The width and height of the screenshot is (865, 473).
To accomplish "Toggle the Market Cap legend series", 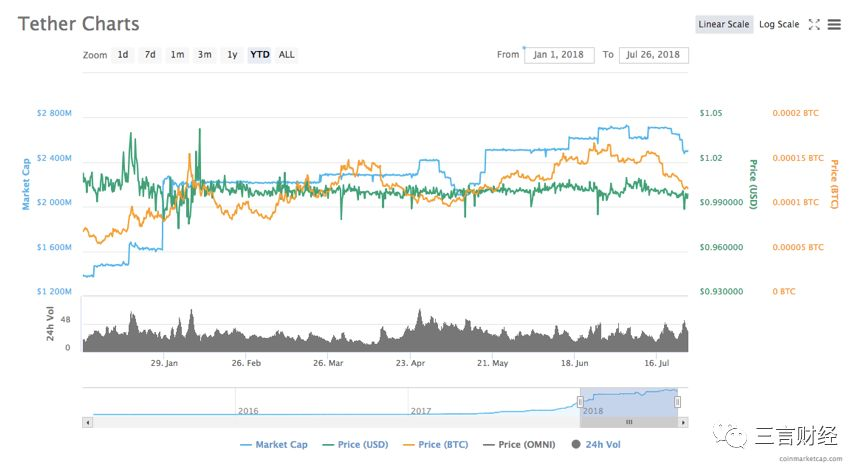I will coord(274,444).
